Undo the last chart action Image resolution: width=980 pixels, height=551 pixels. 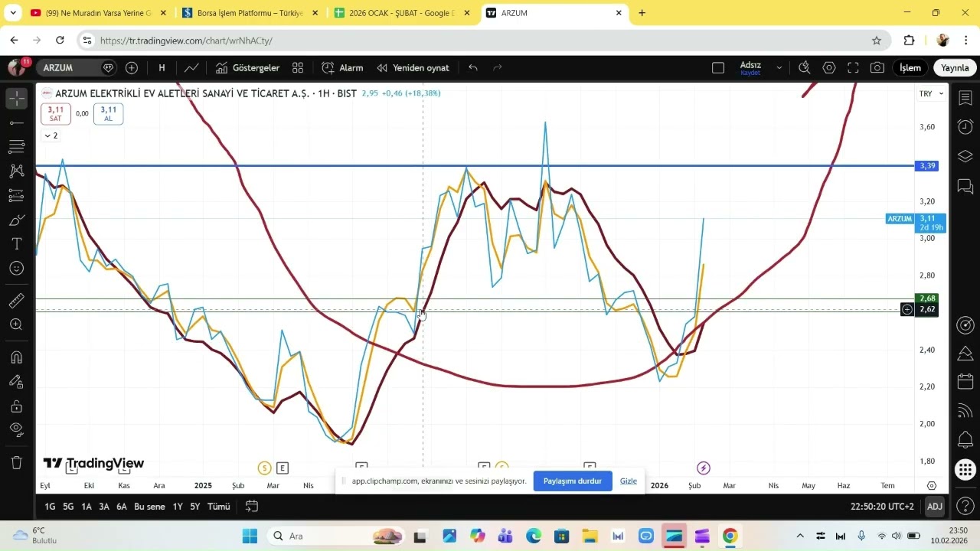point(473,67)
